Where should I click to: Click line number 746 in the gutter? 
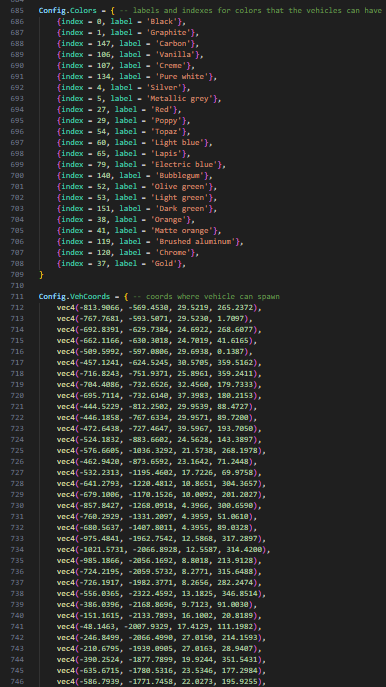tap(17, 682)
